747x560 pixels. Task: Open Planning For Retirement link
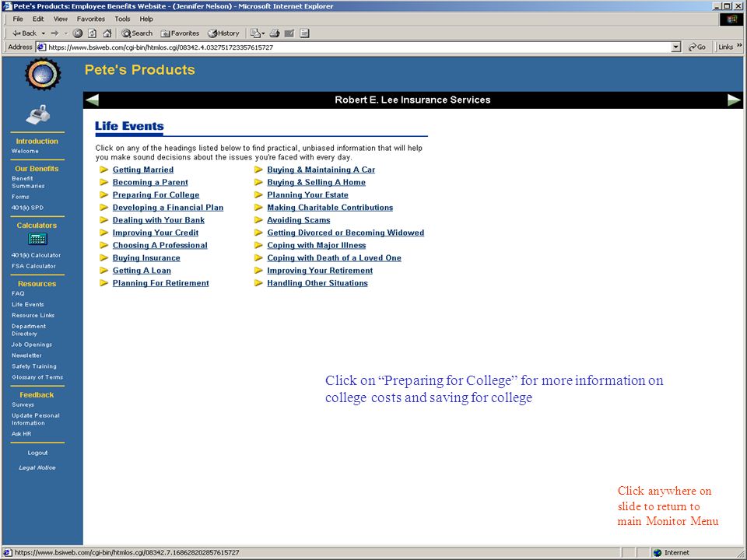pyautogui.click(x=160, y=283)
